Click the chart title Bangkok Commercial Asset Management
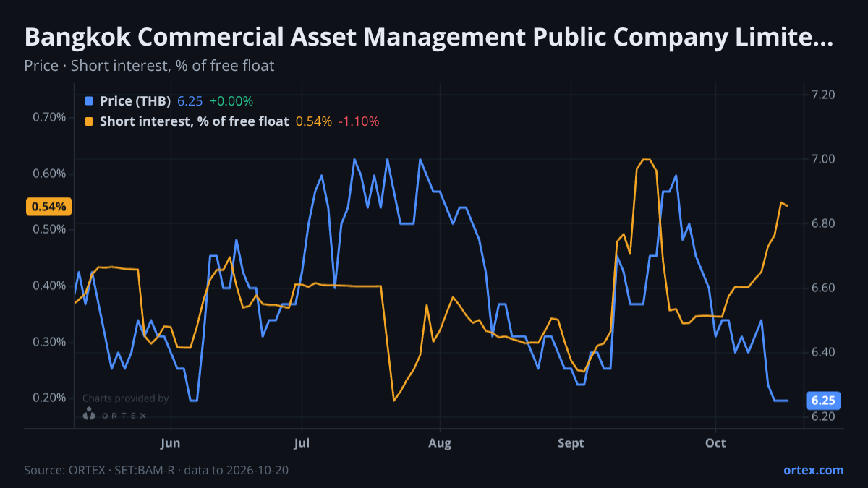This screenshot has width=868, height=488. click(x=428, y=38)
